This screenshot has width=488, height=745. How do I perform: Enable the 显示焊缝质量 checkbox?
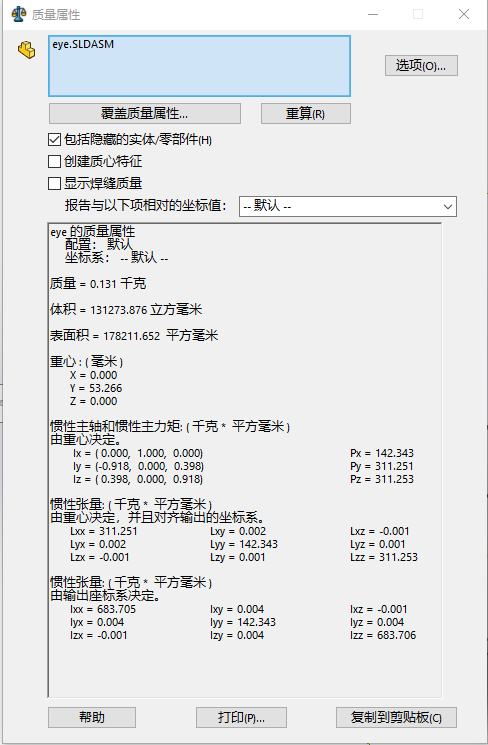(x=55, y=183)
